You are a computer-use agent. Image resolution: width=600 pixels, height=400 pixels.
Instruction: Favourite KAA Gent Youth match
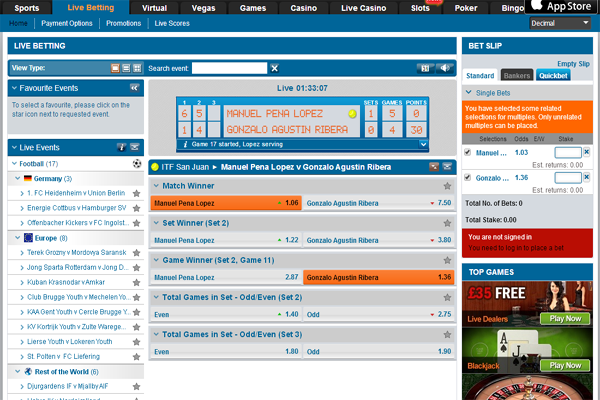click(136, 312)
